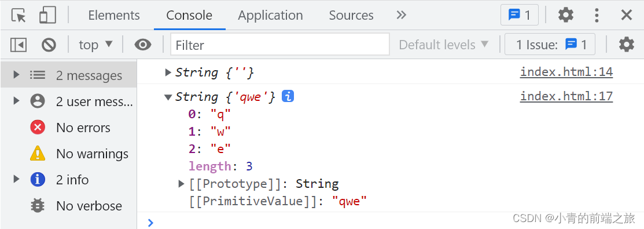
Task: Select the No errors filter
Action: pyautogui.click(x=69, y=128)
